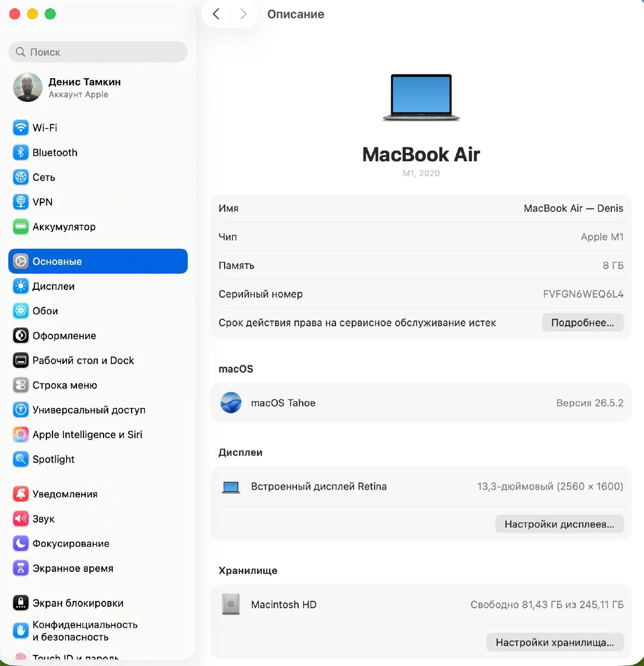
Task: Click the service coverage expired text
Action: [x=357, y=323]
